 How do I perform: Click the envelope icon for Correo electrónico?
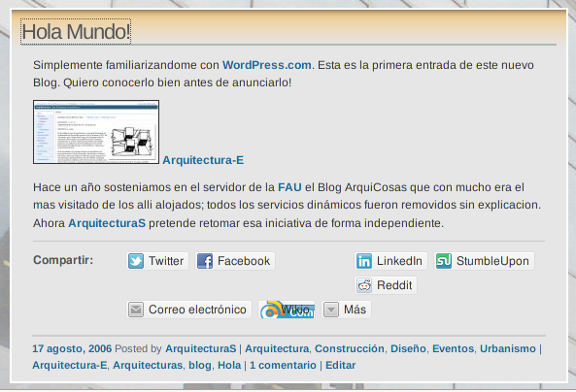tap(136, 310)
